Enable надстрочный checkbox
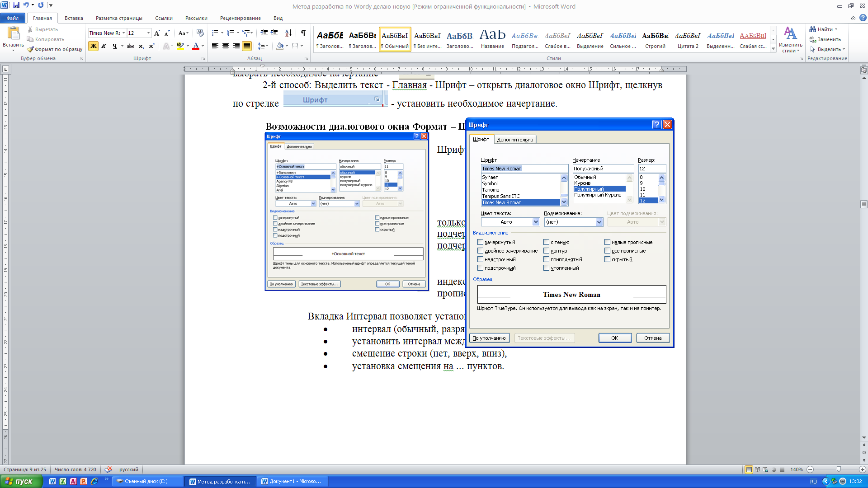This screenshot has height=488, width=868. click(x=481, y=259)
